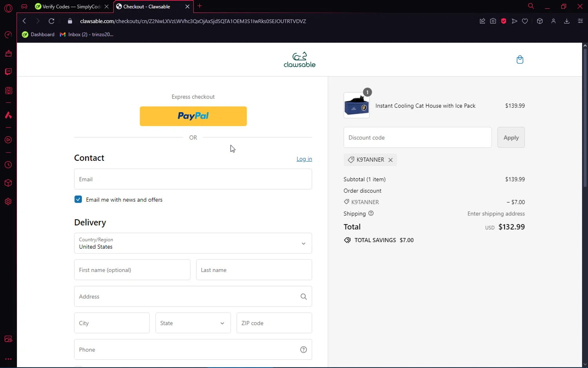
Task: Open the My Flow send icon
Action: (x=514, y=21)
